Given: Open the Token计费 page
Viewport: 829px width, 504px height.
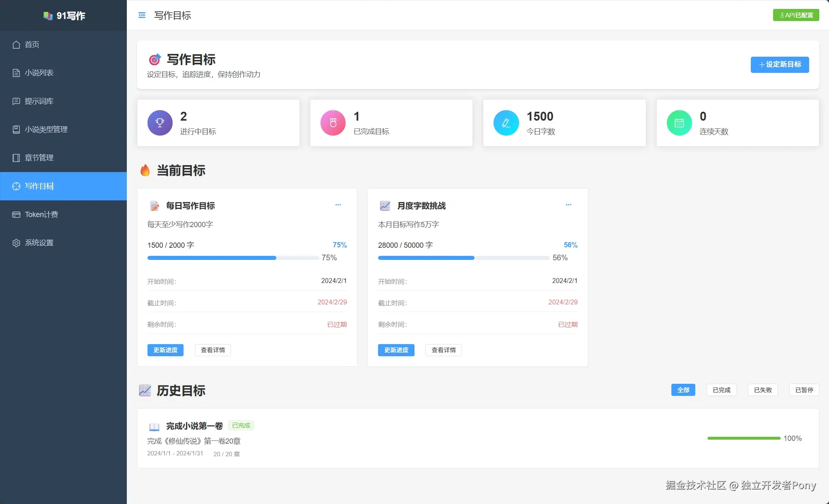Looking at the screenshot, I should coord(42,214).
